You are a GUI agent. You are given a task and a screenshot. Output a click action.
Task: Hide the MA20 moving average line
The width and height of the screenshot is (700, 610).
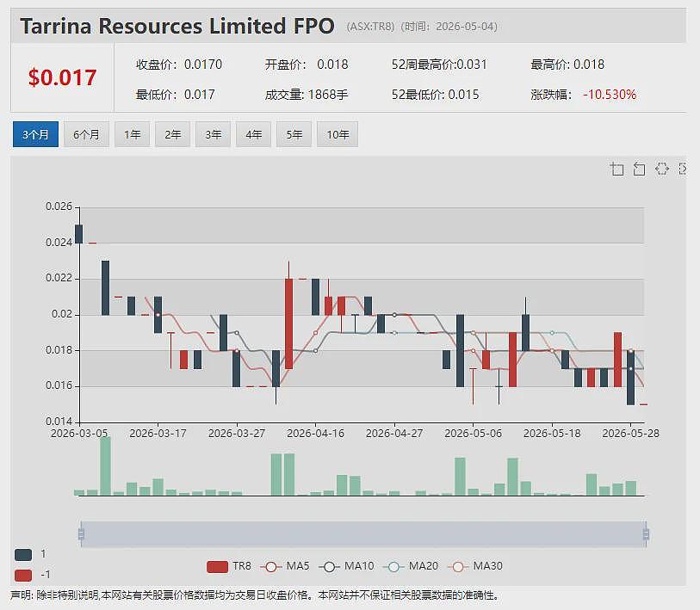(411, 566)
